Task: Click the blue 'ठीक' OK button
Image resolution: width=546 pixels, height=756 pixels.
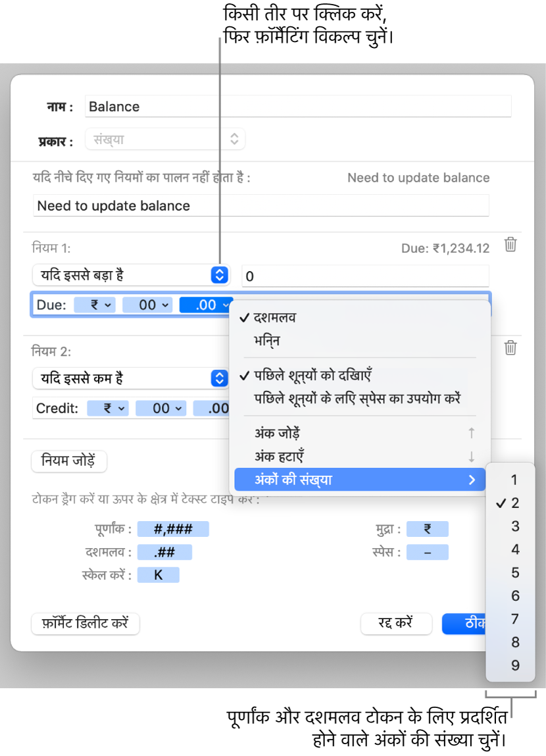Action: (465, 623)
